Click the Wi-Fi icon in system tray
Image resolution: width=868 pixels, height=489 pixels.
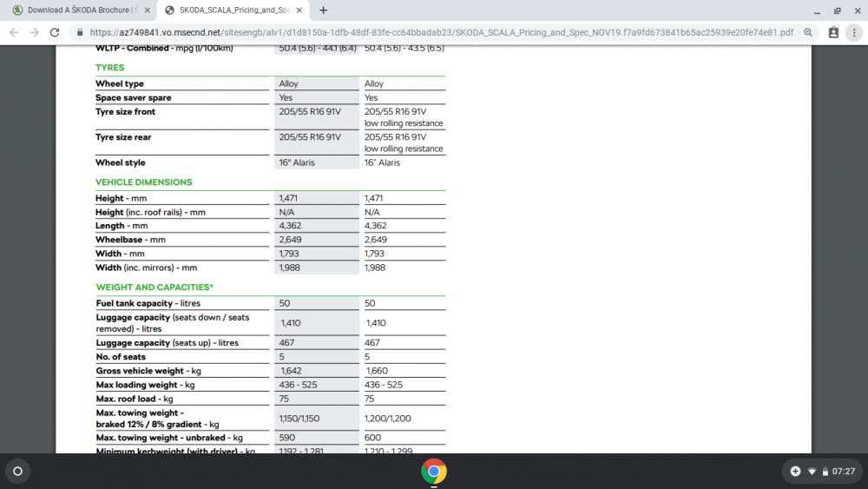812,472
